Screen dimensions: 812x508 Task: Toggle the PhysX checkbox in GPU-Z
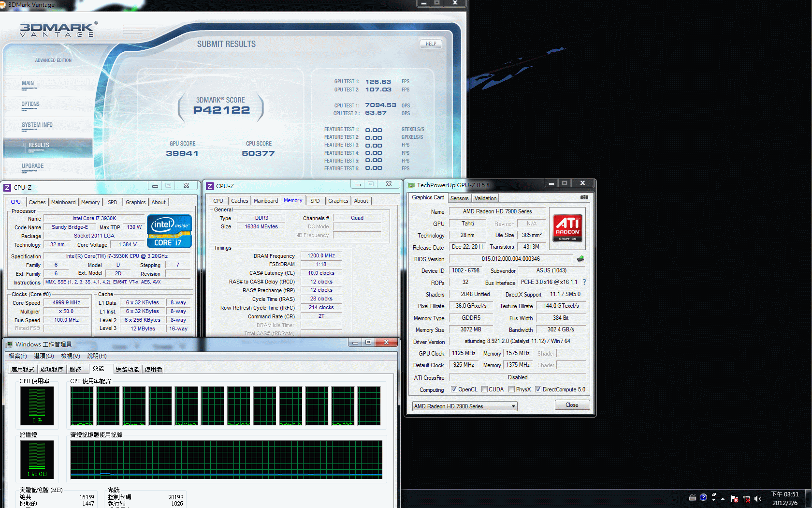[511, 389]
